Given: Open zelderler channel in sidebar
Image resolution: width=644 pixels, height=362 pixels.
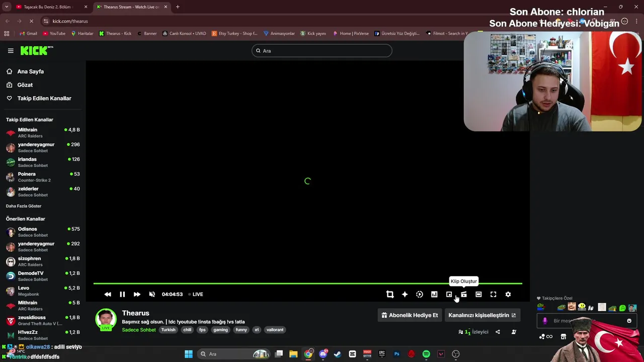Looking at the screenshot, I should pyautogui.click(x=43, y=192).
